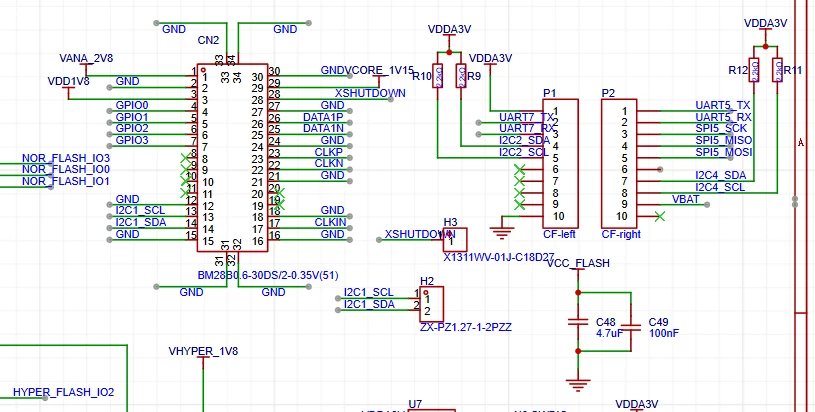The height and width of the screenshot is (412, 815).
Task: Click XSHUTDOWN label at CN2 pin 28
Action: point(370,93)
